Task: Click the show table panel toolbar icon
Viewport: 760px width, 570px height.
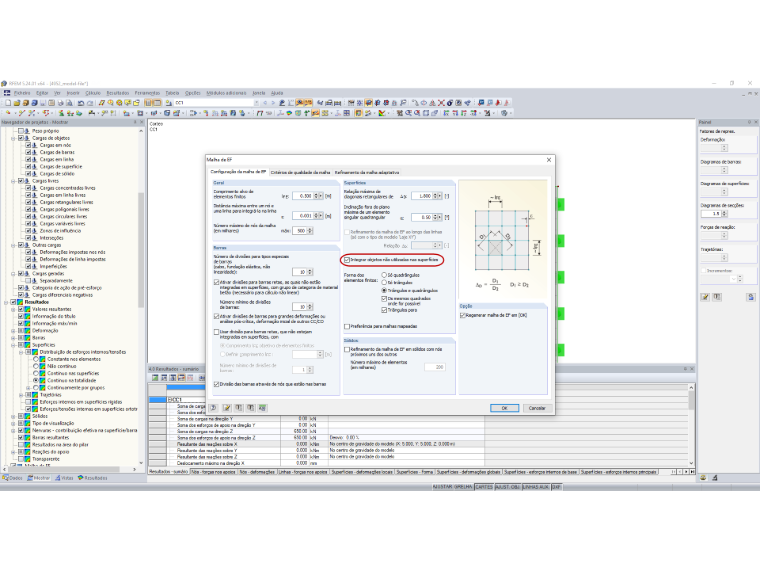Action: pos(157,103)
